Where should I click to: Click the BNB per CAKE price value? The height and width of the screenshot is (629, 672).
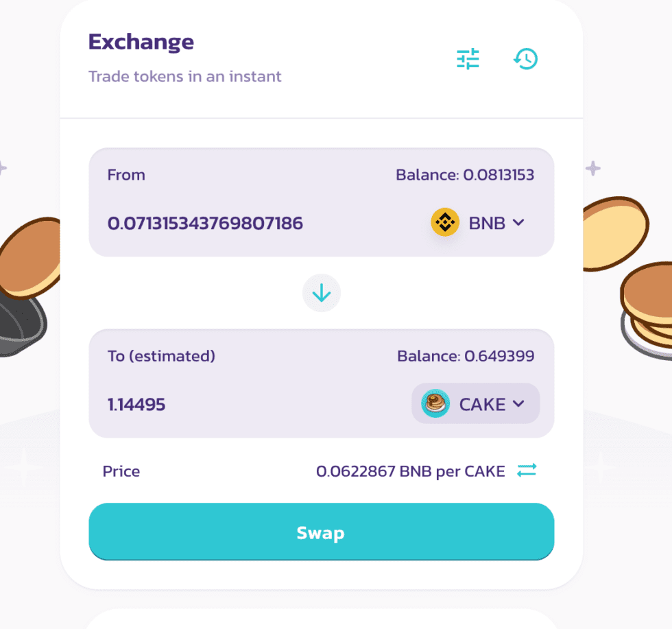409,471
